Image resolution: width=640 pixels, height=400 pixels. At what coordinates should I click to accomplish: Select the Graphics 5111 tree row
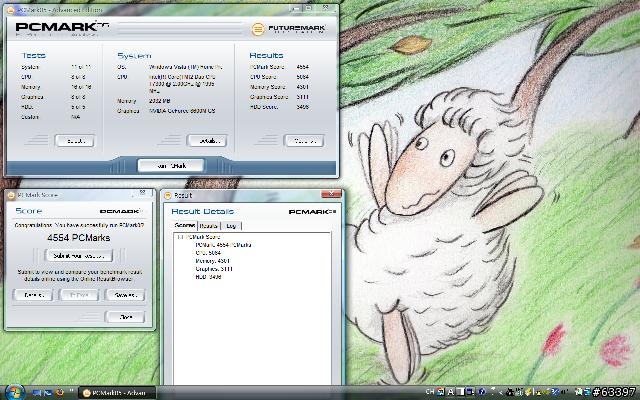coord(214,269)
